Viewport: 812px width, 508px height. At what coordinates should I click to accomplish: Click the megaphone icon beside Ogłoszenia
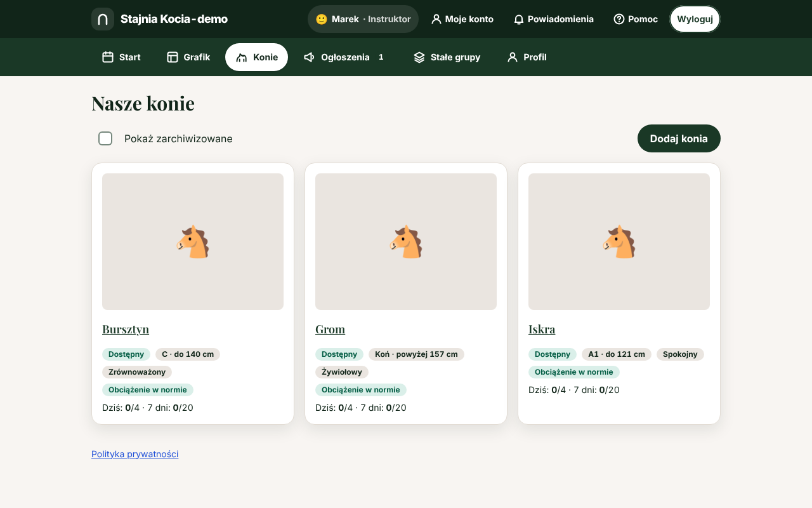pos(310,57)
